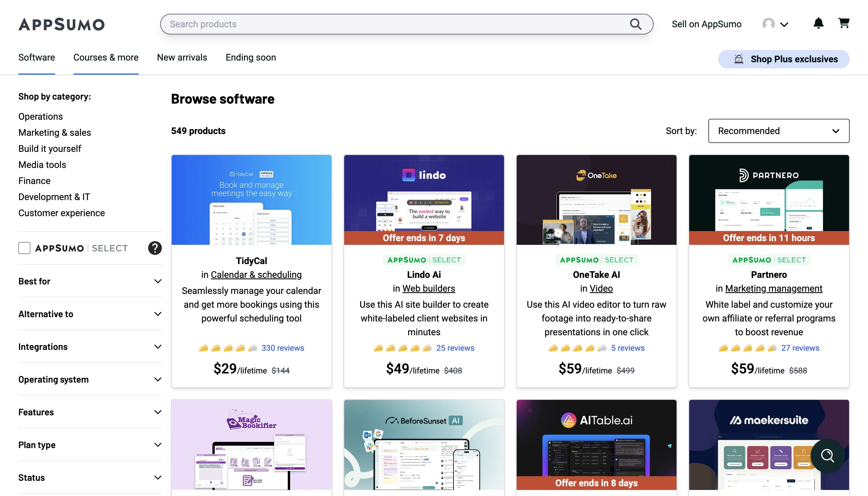Open TidyCal 330 reviews link
This screenshot has height=496, width=868.
click(x=283, y=348)
